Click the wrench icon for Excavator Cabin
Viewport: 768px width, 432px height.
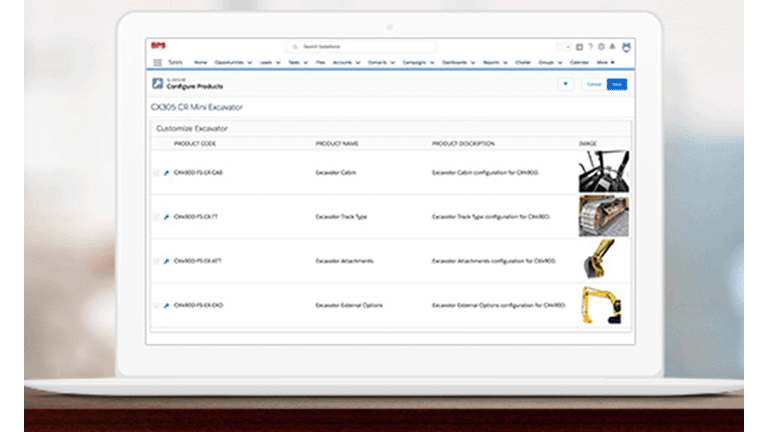[x=166, y=173]
